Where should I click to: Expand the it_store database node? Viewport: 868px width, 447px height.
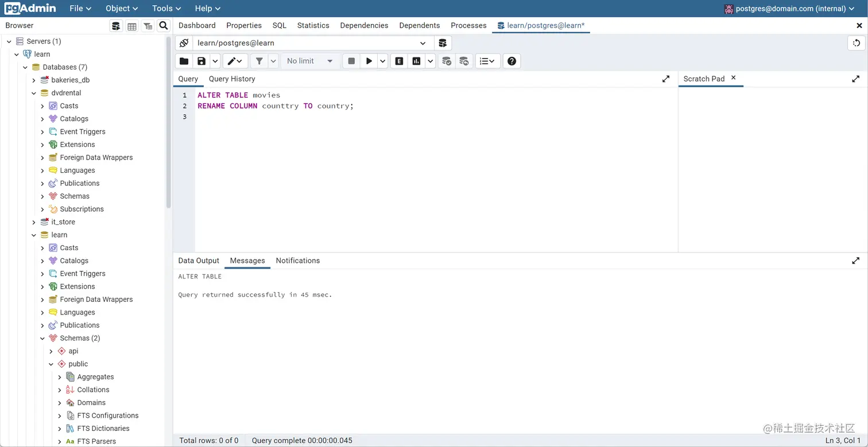pos(34,222)
